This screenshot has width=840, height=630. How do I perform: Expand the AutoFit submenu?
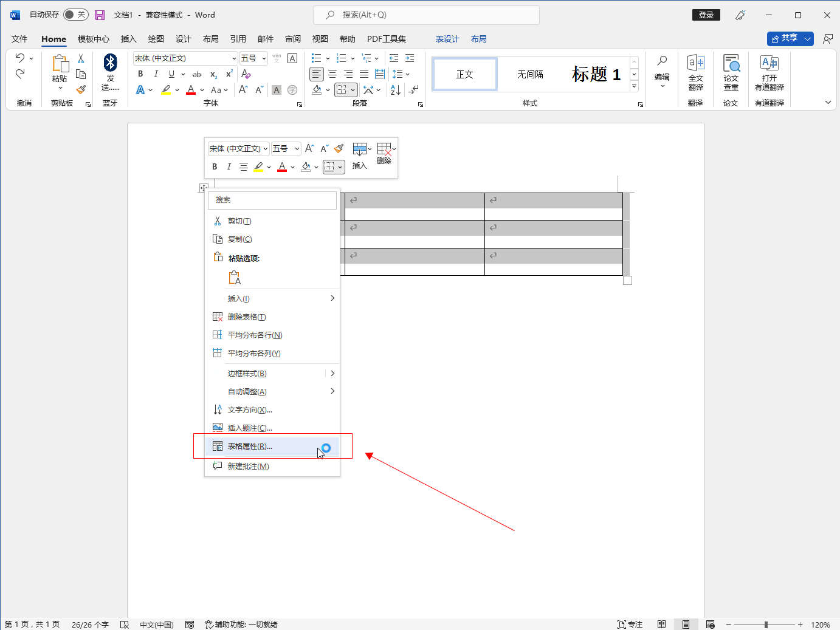click(x=272, y=391)
